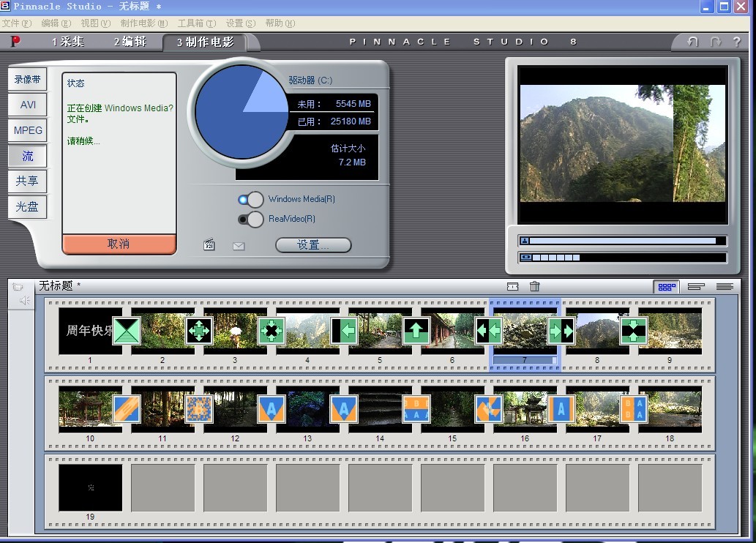Click the video toolbox icon above speaker

pyautogui.click(x=18, y=287)
